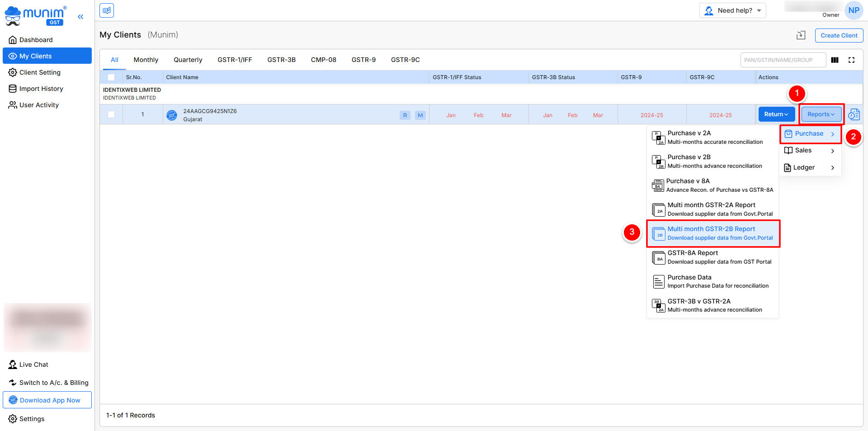The image size is (868, 431).
Task: Click GSTR-8A Report icon
Action: [658, 258]
